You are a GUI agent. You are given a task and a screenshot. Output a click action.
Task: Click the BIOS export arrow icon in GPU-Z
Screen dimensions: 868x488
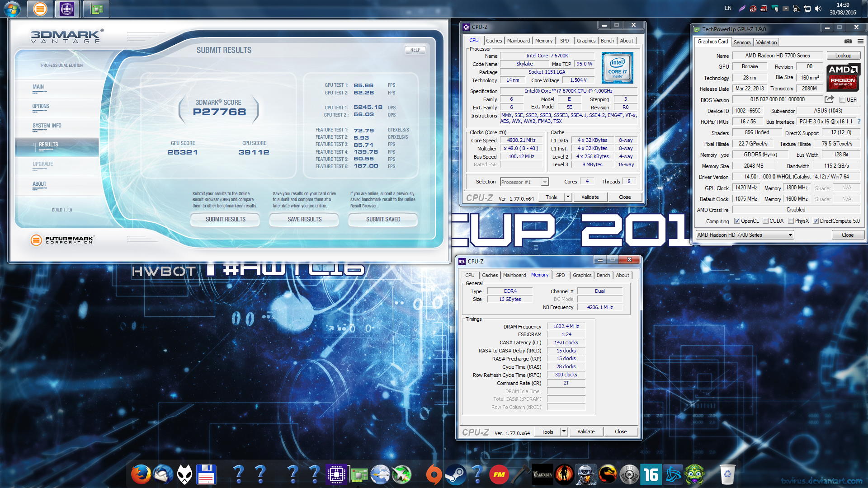click(829, 99)
